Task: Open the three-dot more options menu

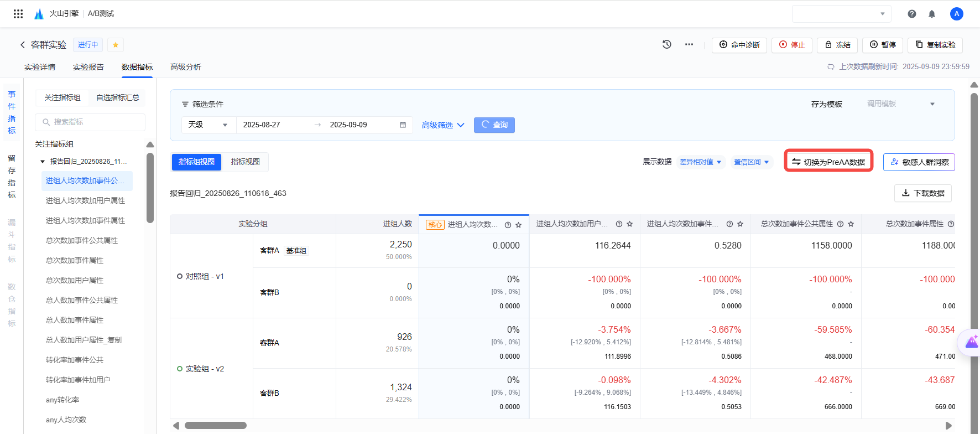Action: [x=689, y=44]
